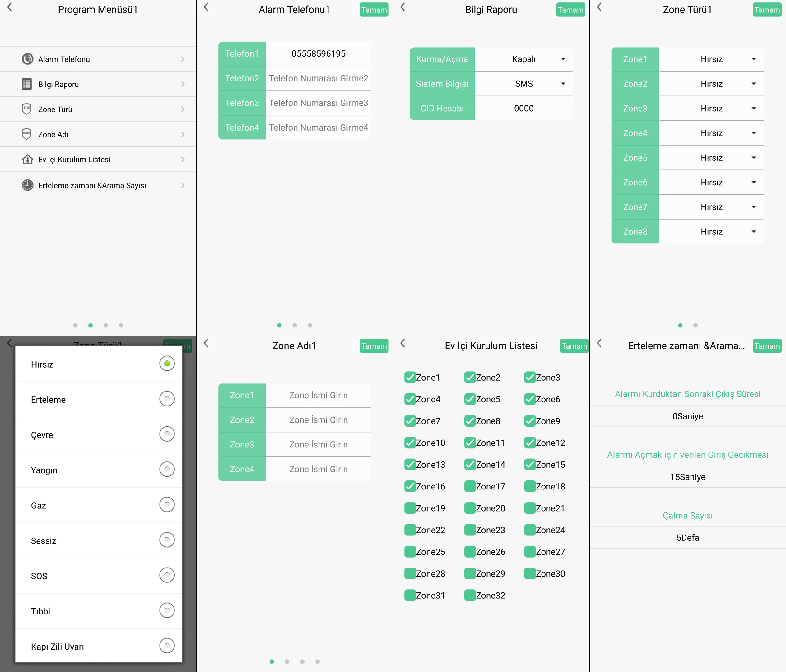The image size is (786, 672).
Task: Select Erteleme radio option
Action: (x=167, y=399)
